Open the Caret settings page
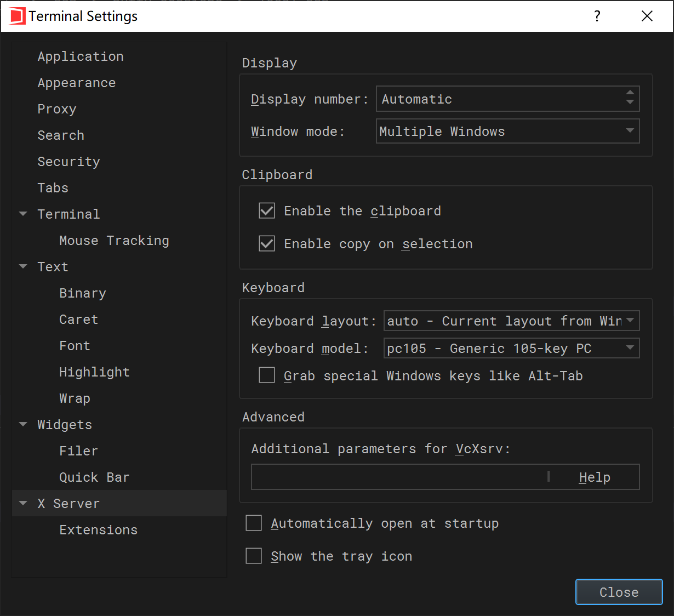 click(79, 319)
